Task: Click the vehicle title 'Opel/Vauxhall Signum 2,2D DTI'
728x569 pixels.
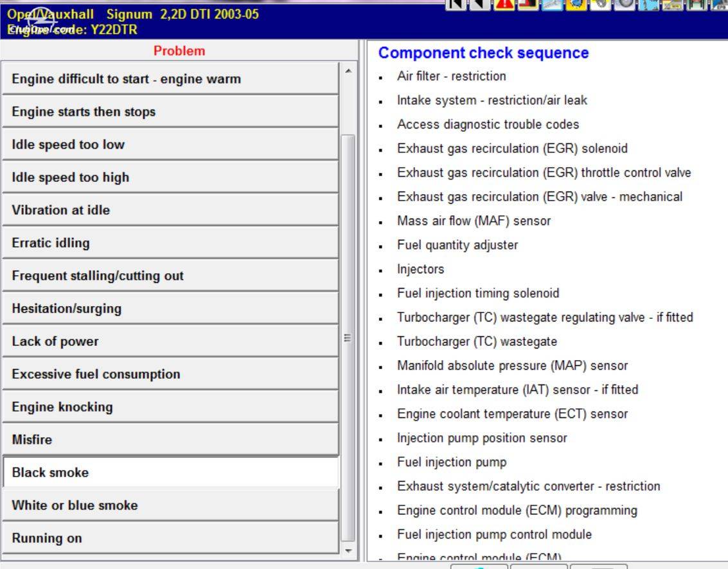Action: pyautogui.click(x=133, y=14)
